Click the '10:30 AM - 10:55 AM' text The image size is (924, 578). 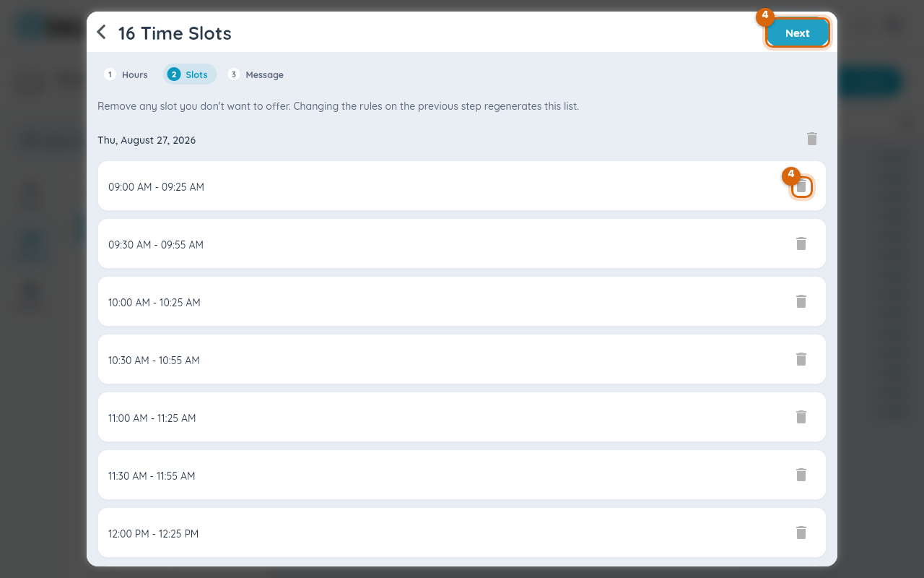coord(154,361)
